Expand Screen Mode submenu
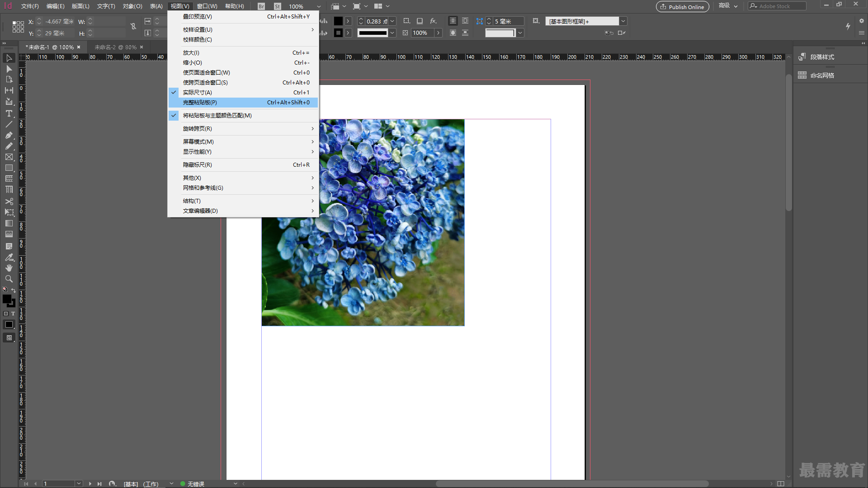Screen dimensions: 868x488 [x=243, y=141]
